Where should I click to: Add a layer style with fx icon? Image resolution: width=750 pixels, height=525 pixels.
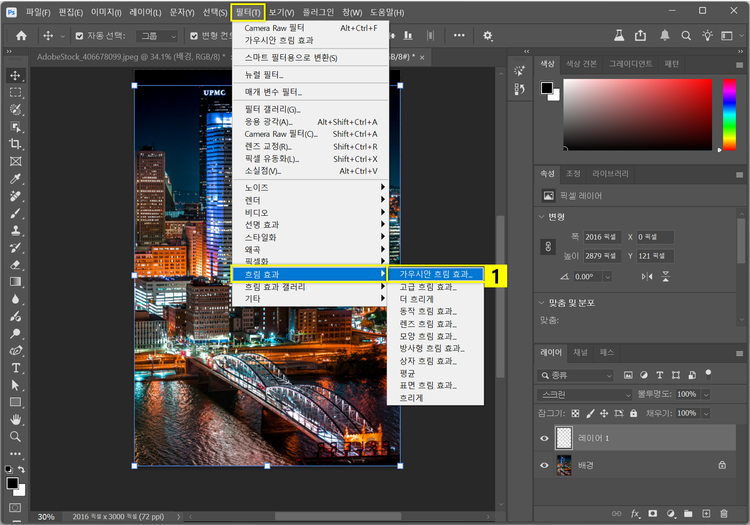coord(635,514)
